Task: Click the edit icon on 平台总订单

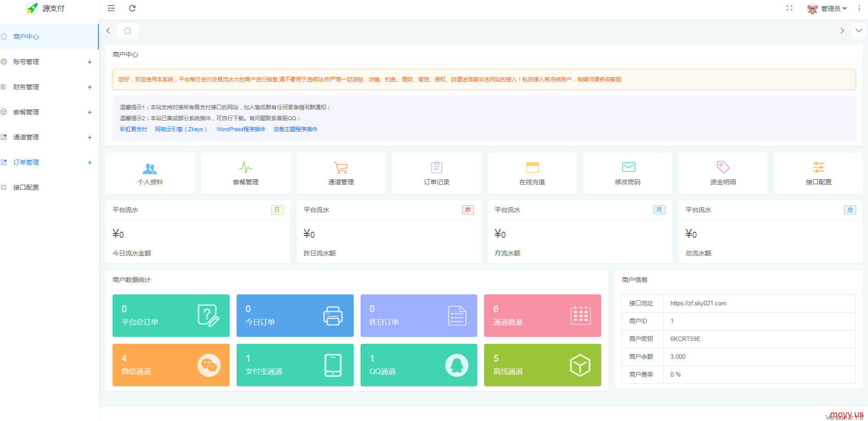Action: [x=208, y=315]
